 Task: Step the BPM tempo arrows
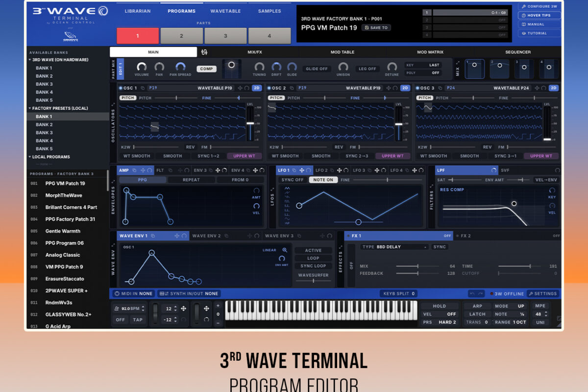tap(144, 309)
